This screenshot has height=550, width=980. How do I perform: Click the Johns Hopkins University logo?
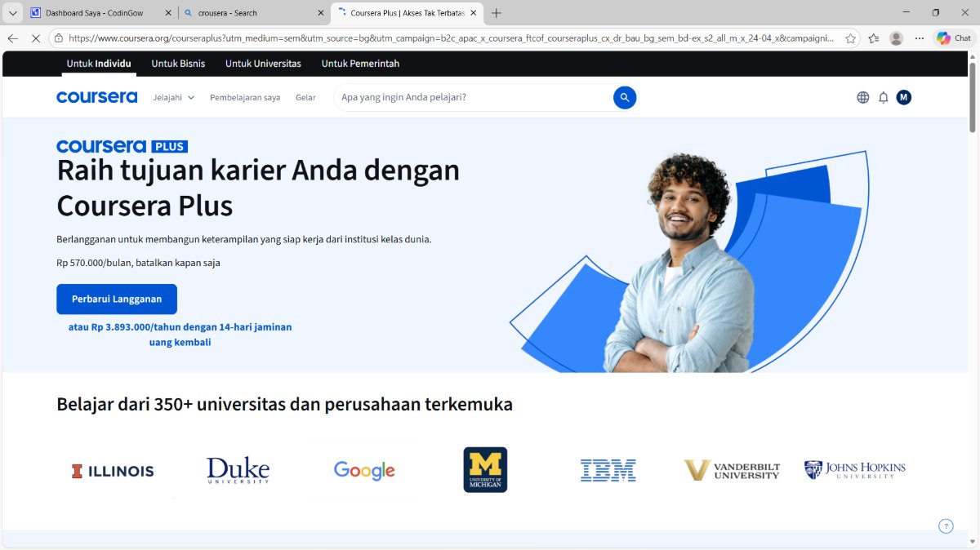pyautogui.click(x=855, y=470)
